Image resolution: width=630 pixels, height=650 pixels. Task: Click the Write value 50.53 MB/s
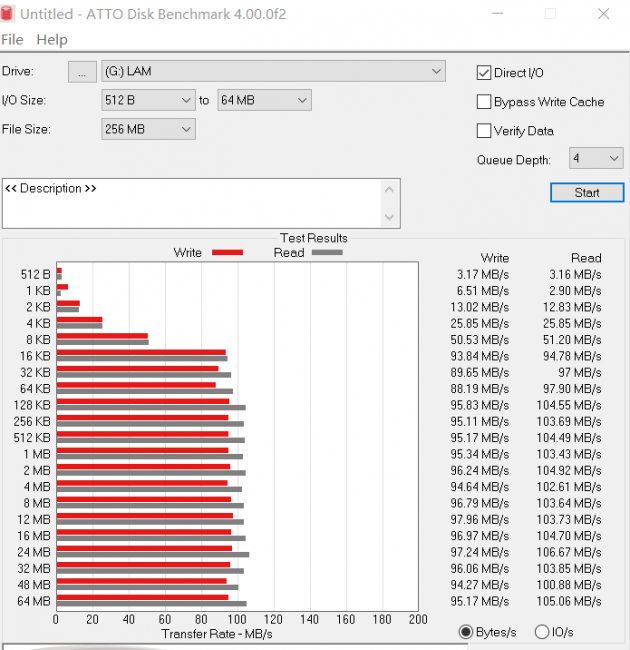pyautogui.click(x=480, y=340)
